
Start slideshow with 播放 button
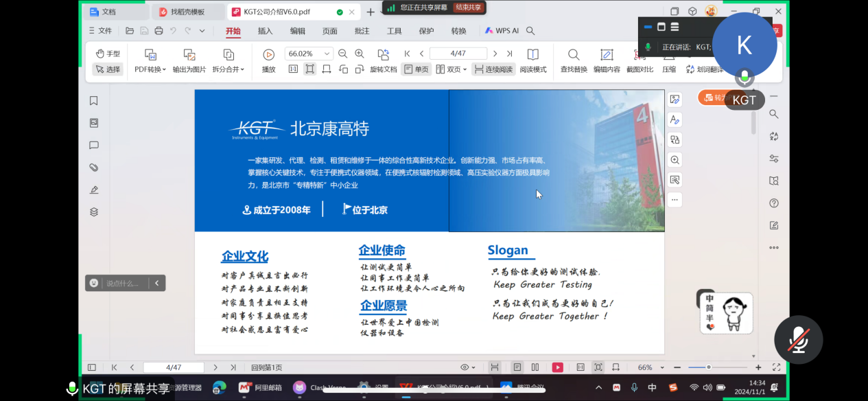click(269, 61)
